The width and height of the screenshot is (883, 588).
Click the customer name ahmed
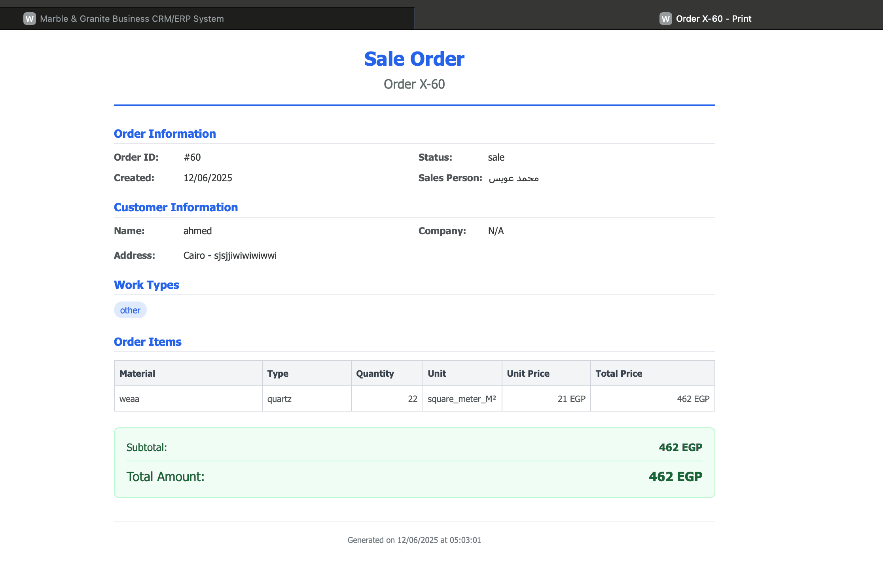coord(197,231)
